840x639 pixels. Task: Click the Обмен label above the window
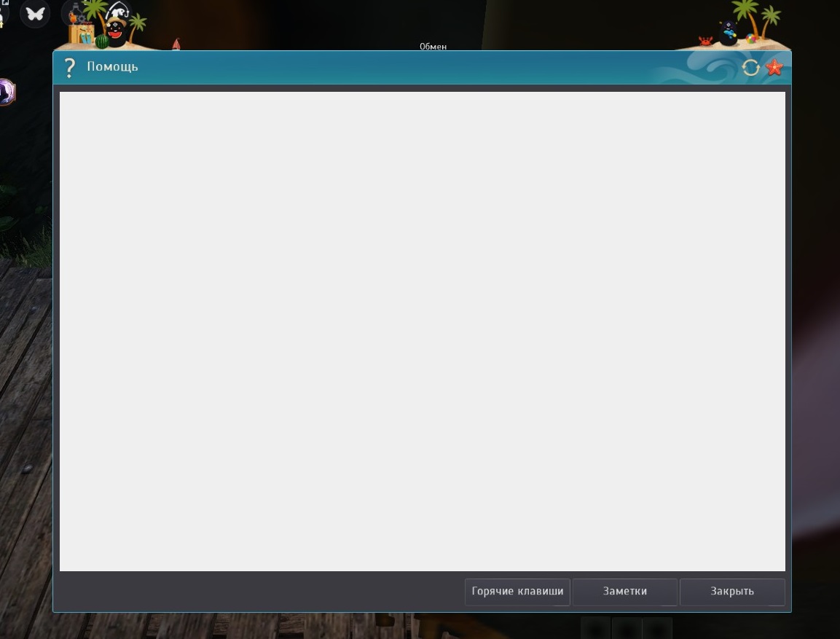(433, 47)
